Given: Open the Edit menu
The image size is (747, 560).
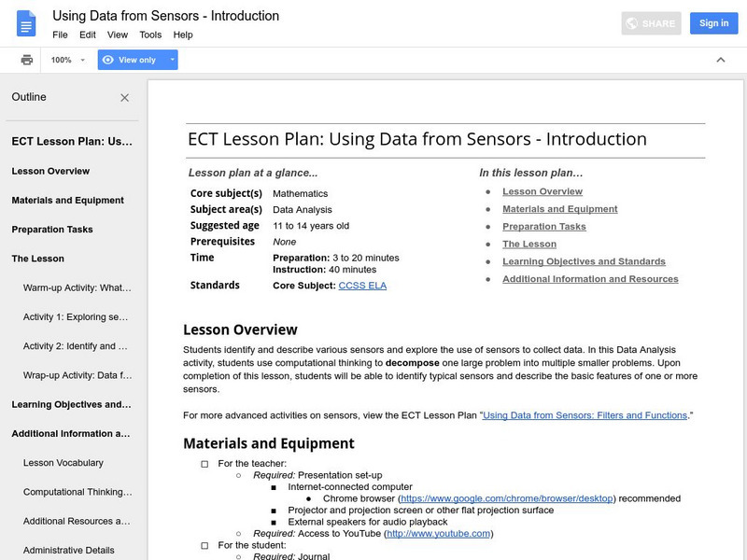Looking at the screenshot, I should [x=88, y=35].
